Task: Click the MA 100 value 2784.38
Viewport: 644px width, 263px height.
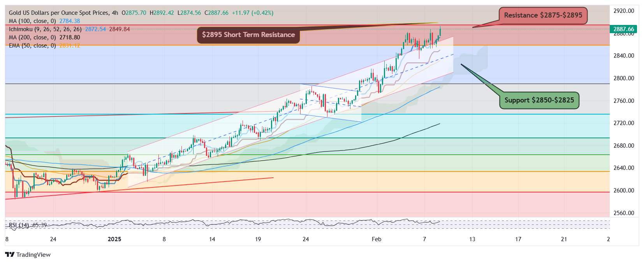Action: [x=70, y=21]
